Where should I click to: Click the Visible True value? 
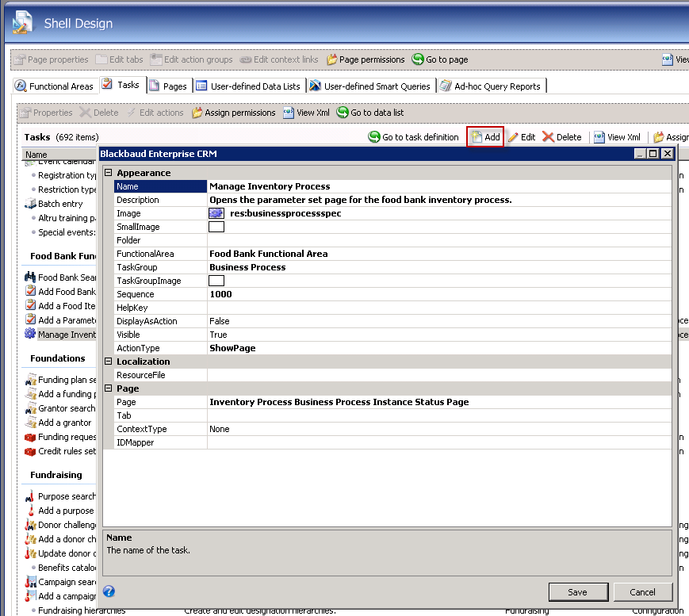click(439, 335)
